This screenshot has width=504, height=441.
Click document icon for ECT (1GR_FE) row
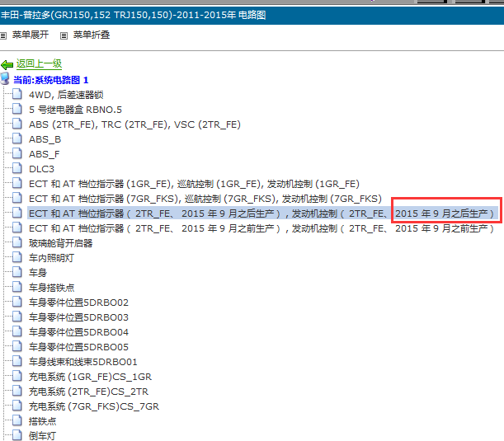17,183
